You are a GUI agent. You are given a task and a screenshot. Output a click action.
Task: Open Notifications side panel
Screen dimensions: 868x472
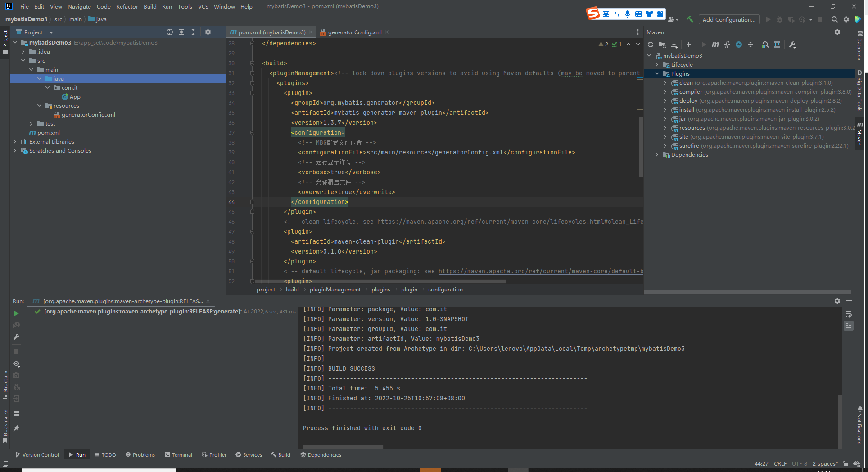click(859, 425)
